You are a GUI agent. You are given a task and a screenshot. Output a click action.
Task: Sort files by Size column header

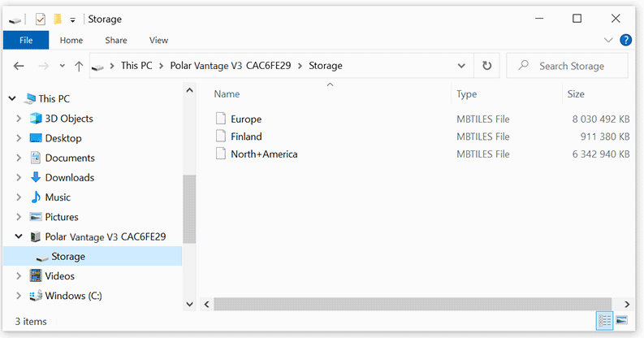[x=576, y=94]
